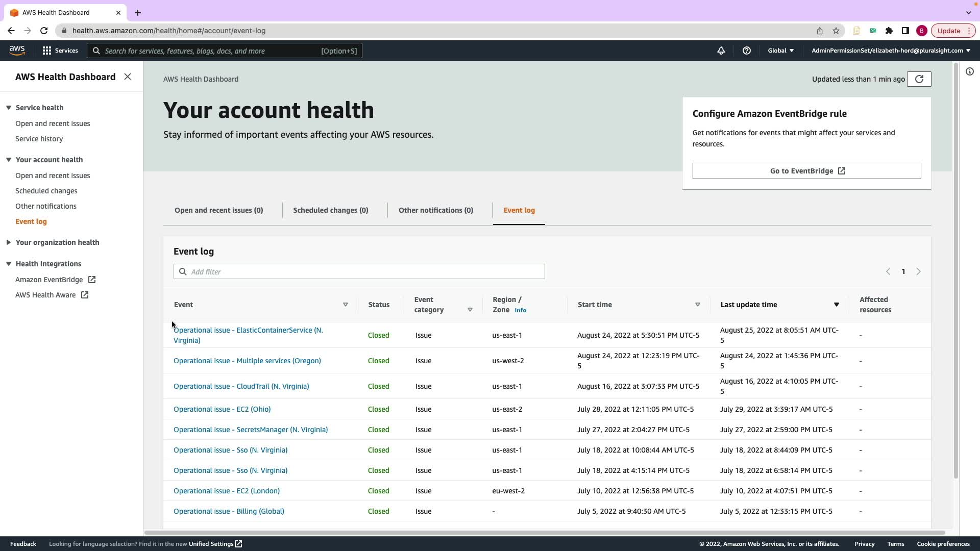Refresh the account health data

click(x=919, y=79)
